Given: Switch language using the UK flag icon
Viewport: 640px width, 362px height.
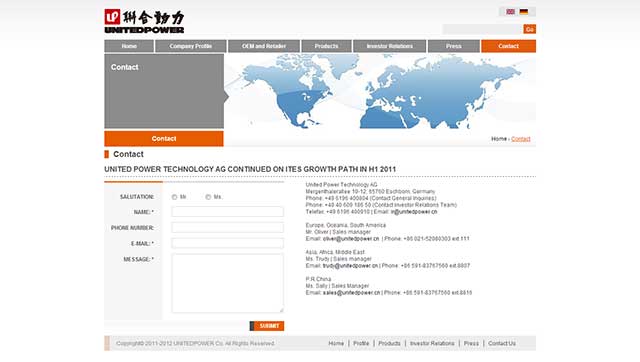Looking at the screenshot, I should (510, 12).
